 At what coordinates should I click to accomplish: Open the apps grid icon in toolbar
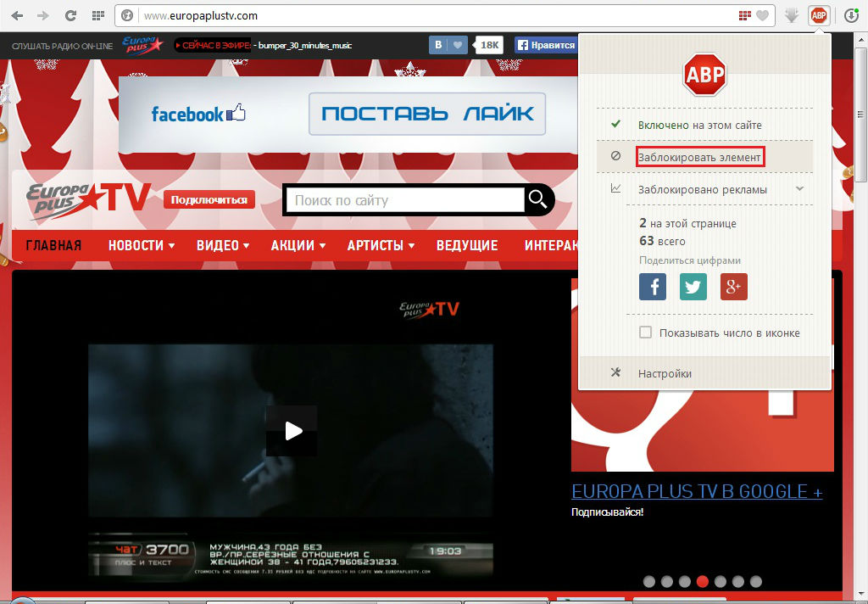(x=97, y=15)
